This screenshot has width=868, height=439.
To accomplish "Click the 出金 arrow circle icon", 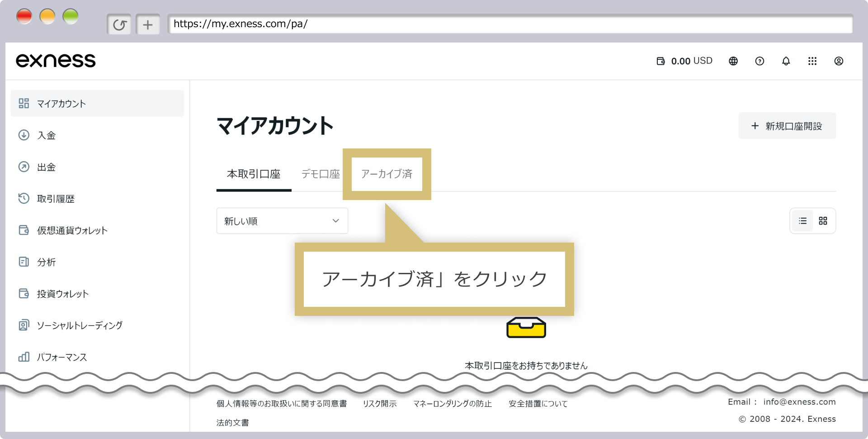I will (x=24, y=167).
